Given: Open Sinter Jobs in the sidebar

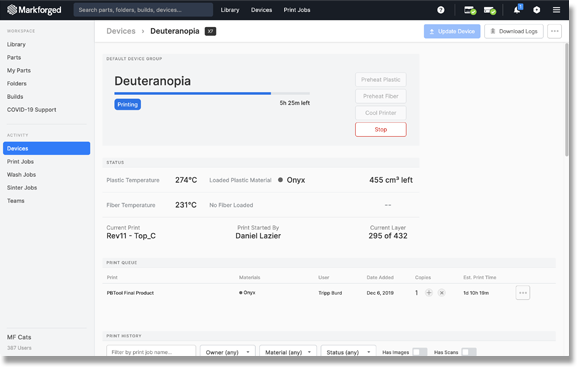Looking at the screenshot, I should click(x=22, y=188).
